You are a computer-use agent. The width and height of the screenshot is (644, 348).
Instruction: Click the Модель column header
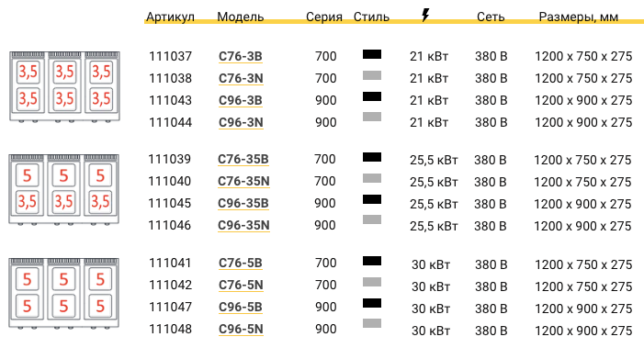(241, 17)
